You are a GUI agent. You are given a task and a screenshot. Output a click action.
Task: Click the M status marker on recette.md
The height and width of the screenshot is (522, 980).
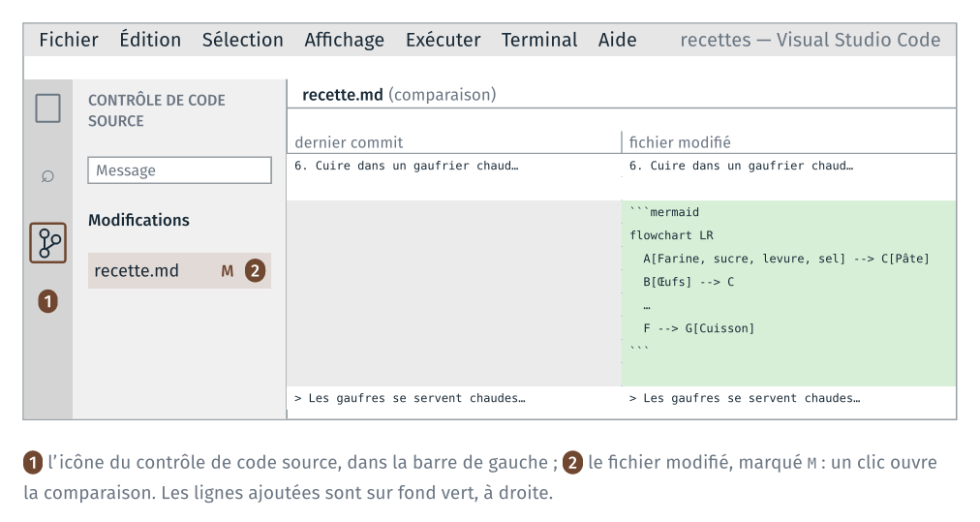coord(227,271)
